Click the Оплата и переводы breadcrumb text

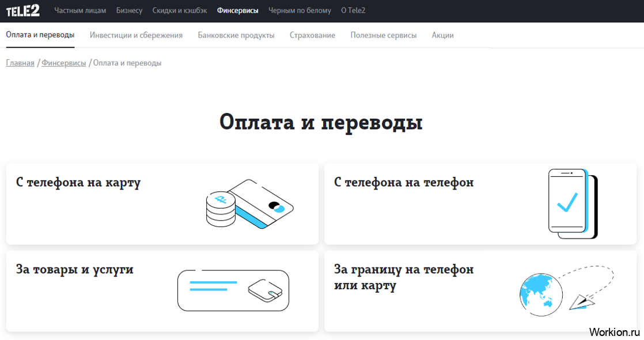(127, 63)
